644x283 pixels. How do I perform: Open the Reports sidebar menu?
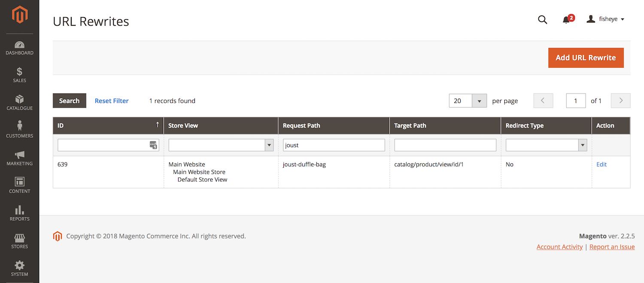19,214
